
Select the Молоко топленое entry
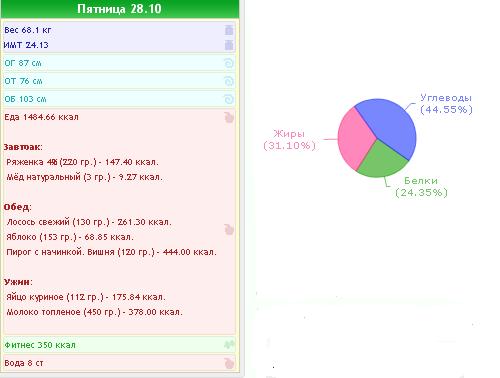tap(94, 312)
